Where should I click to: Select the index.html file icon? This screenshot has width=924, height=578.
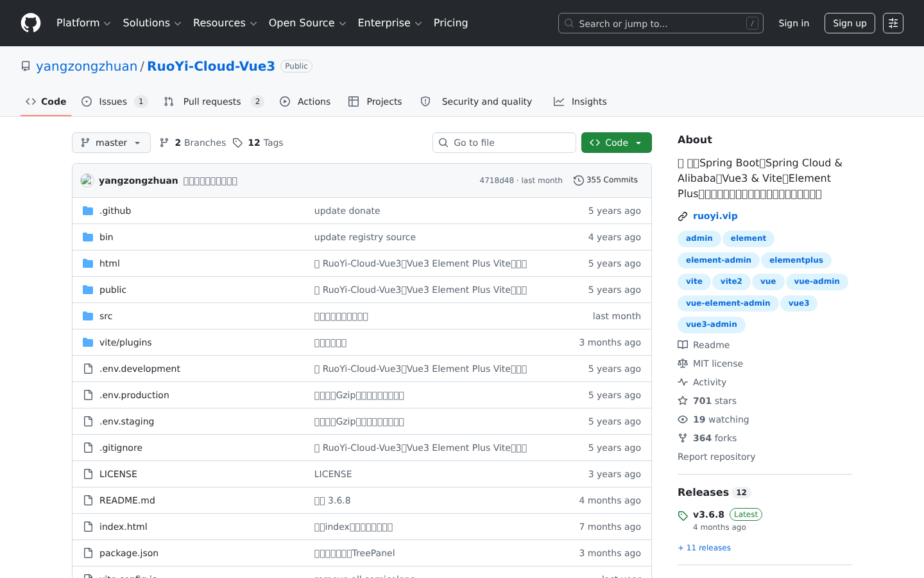point(88,527)
